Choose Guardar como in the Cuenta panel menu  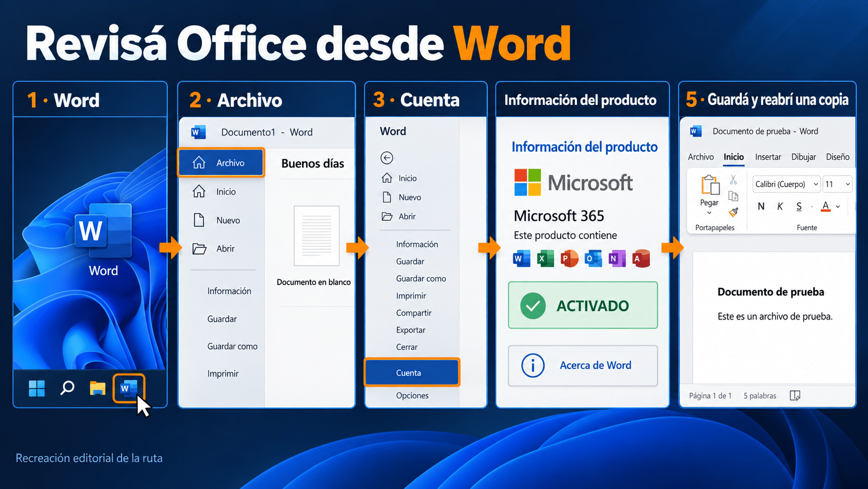click(x=421, y=279)
